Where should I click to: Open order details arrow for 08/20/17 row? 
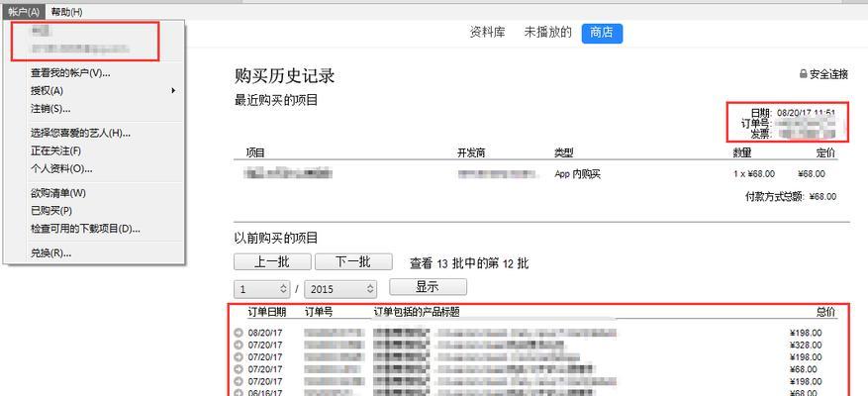tap(239, 333)
